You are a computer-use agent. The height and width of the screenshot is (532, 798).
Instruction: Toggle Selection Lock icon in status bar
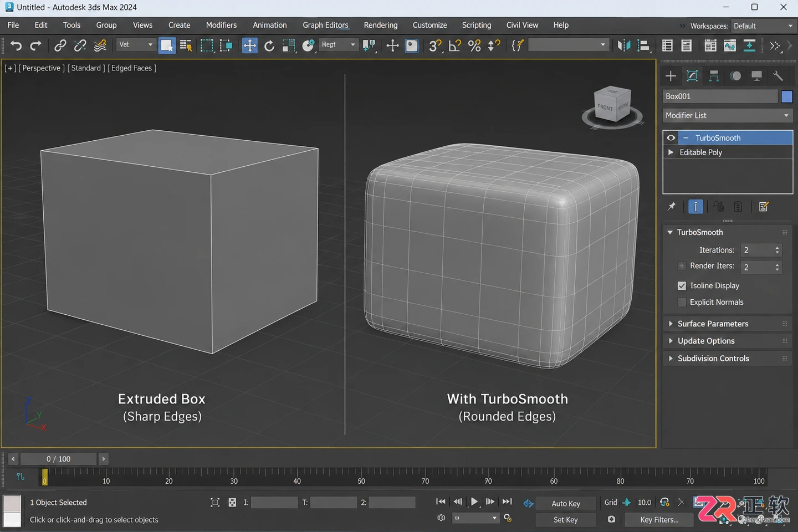pos(215,503)
